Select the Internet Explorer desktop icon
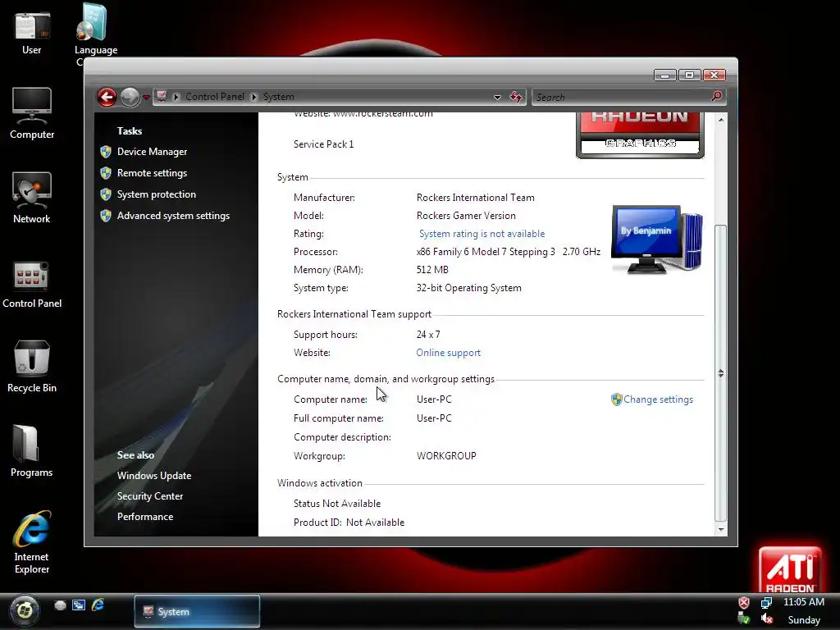The image size is (840, 630). point(32,542)
